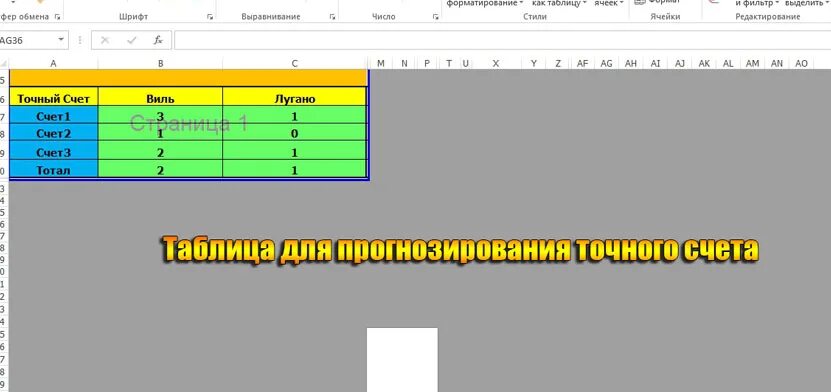Screen dimensions: 831x392
Task: Select column M header
Action: tap(381, 64)
